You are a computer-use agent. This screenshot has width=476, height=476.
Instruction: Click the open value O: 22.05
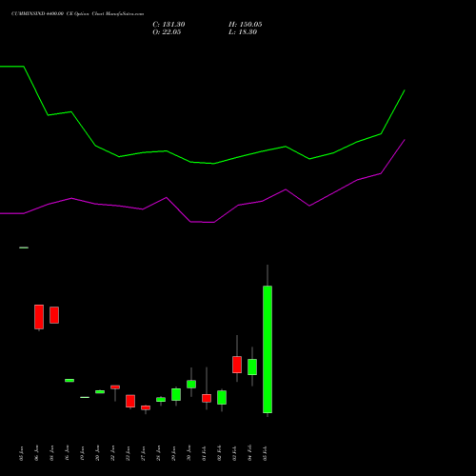click(167, 32)
